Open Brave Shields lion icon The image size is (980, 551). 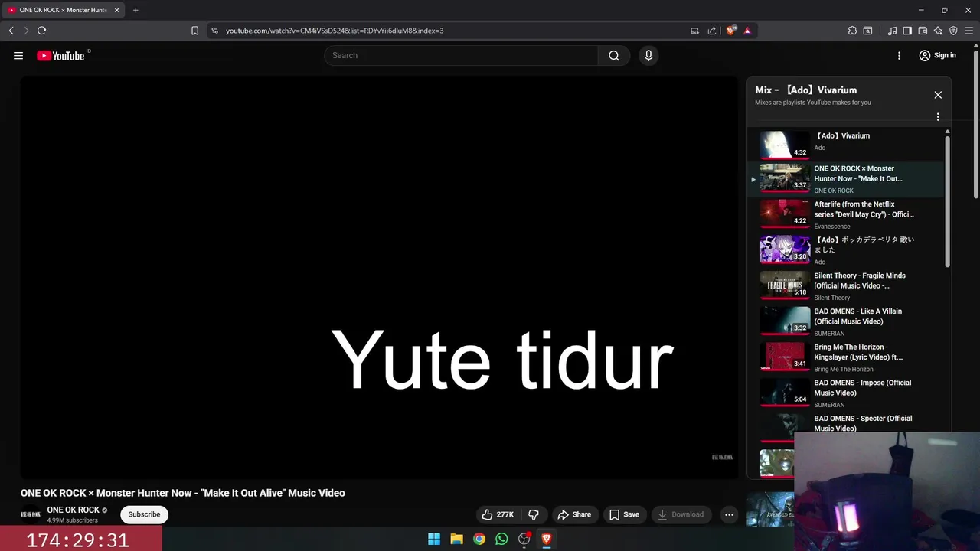[731, 31]
